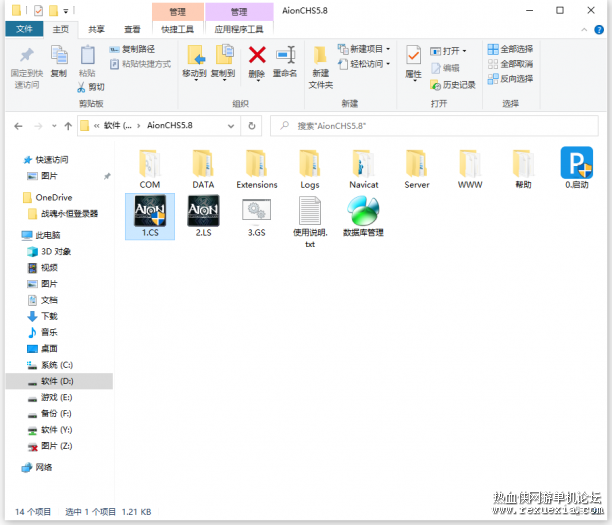This screenshot has width=612, height=525.
Task: Open the Extensions folder
Action: (256, 169)
